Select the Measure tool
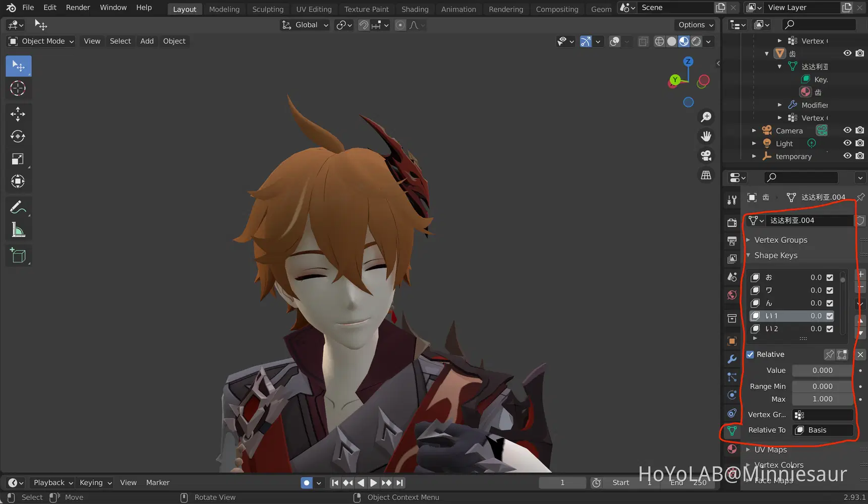The width and height of the screenshot is (868, 504). (x=18, y=230)
